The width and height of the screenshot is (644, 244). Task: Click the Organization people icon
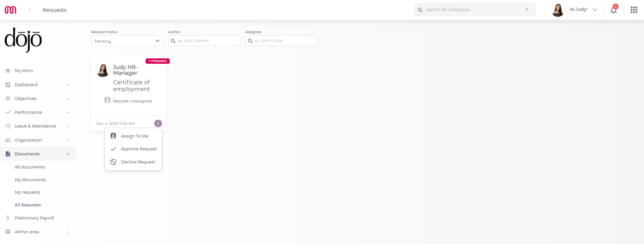pyautogui.click(x=8, y=140)
